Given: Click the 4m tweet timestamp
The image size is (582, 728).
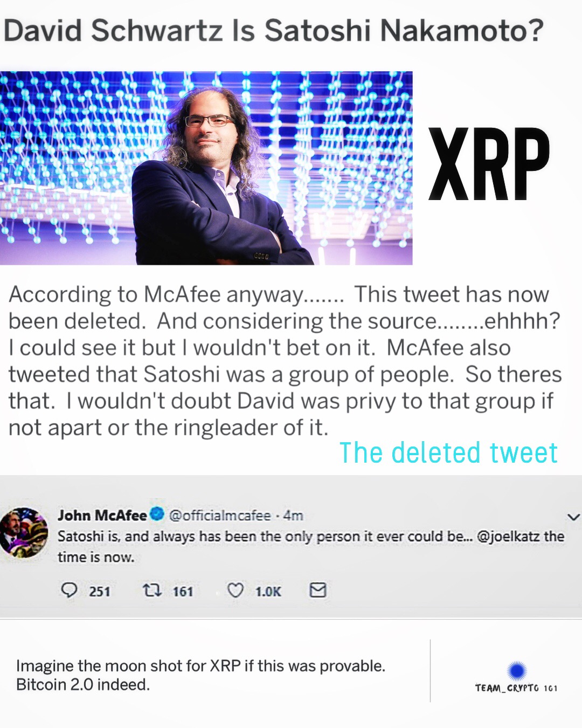Looking at the screenshot, I should pyautogui.click(x=293, y=516).
